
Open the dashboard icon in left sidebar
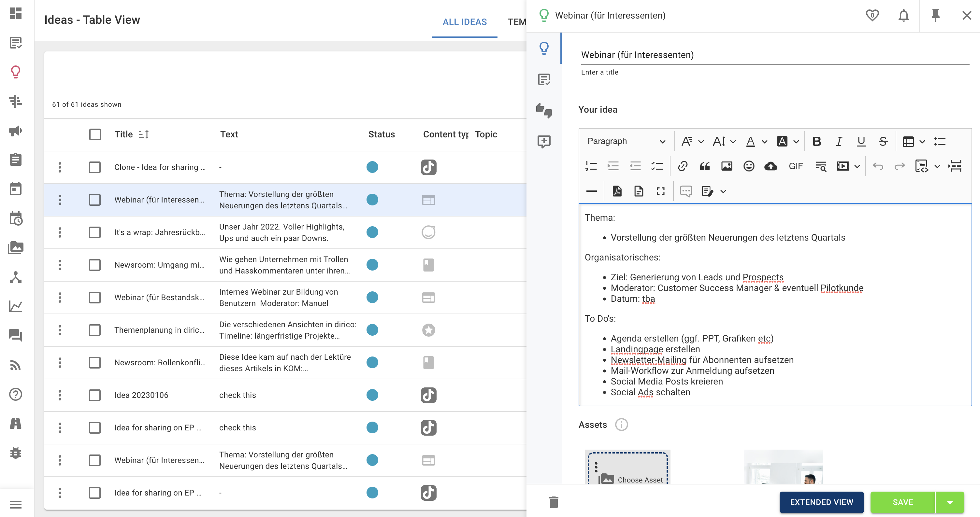16,13
